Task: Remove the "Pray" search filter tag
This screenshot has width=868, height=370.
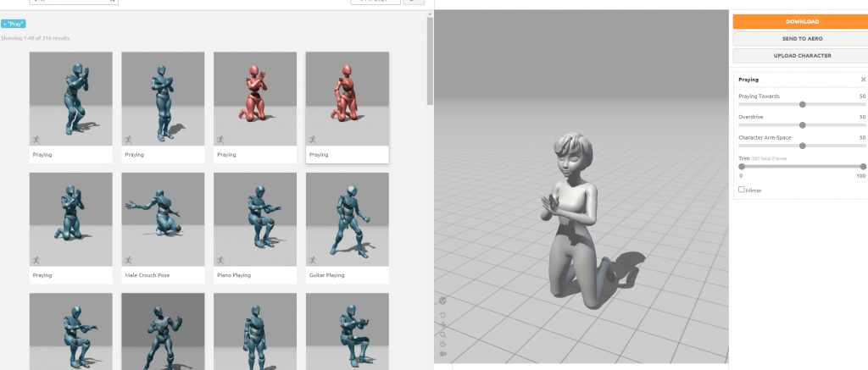Action: (x=5, y=25)
